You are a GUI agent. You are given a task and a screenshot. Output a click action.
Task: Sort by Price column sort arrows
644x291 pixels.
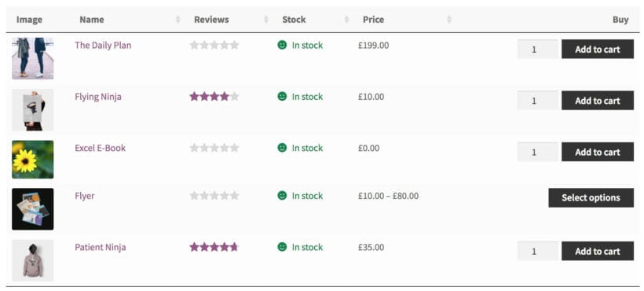tap(449, 20)
